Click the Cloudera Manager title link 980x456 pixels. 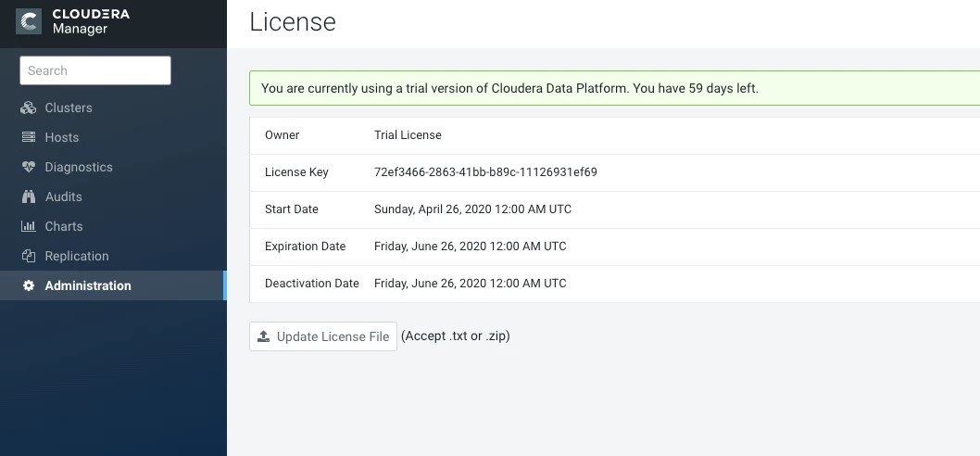coord(91,21)
